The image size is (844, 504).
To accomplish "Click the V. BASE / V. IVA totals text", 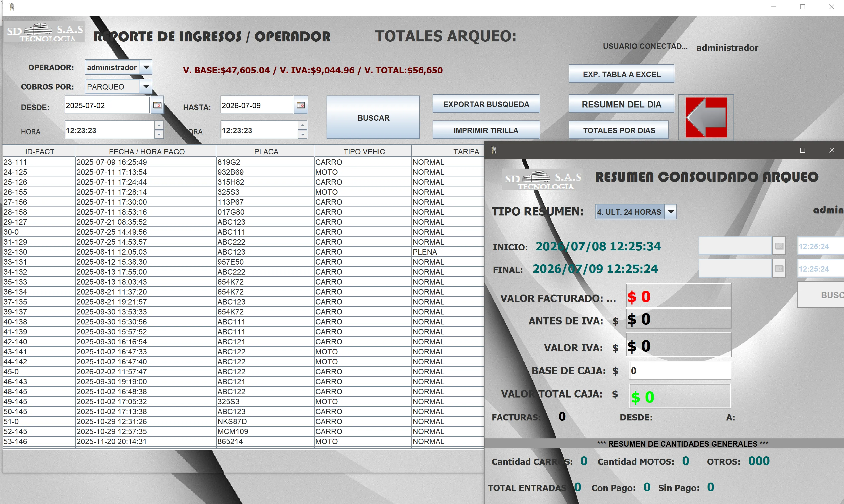I will tap(313, 70).
